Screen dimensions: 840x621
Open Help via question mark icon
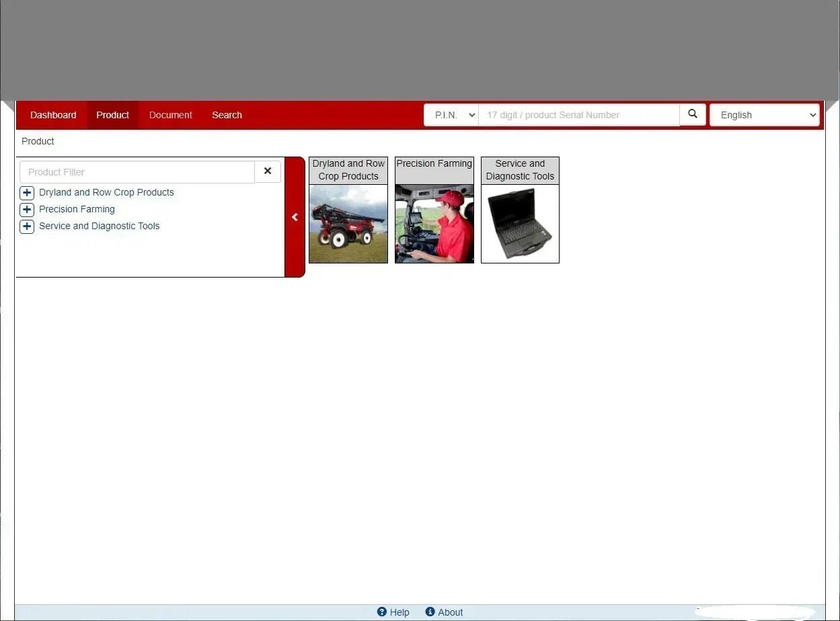(382, 612)
